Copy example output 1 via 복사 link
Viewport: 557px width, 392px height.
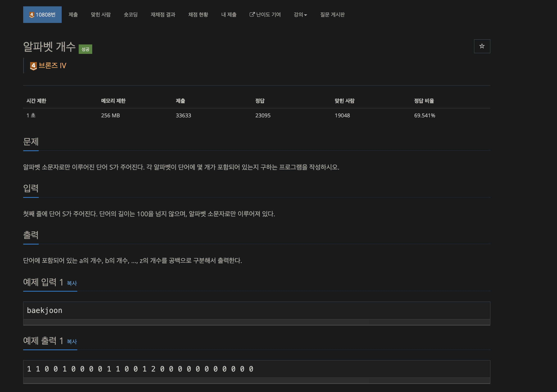[x=72, y=342]
